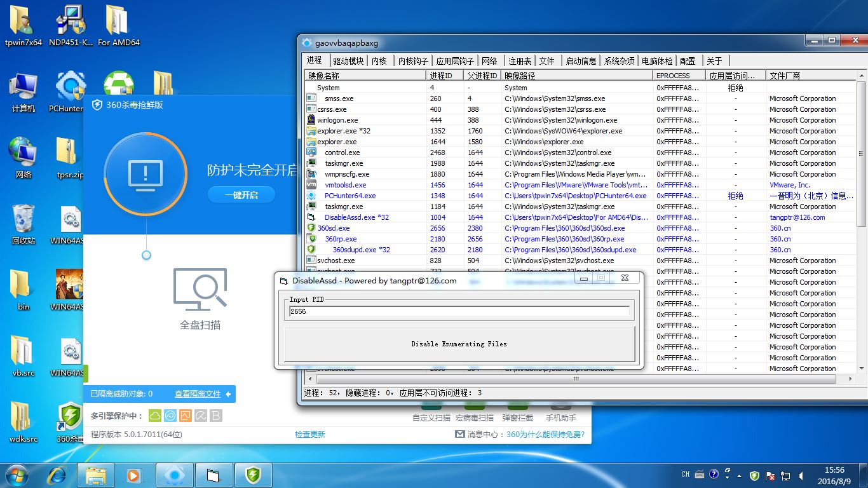The width and height of the screenshot is (868, 488).
Task: Click Disable Enumerating Files button
Action: [x=459, y=344]
